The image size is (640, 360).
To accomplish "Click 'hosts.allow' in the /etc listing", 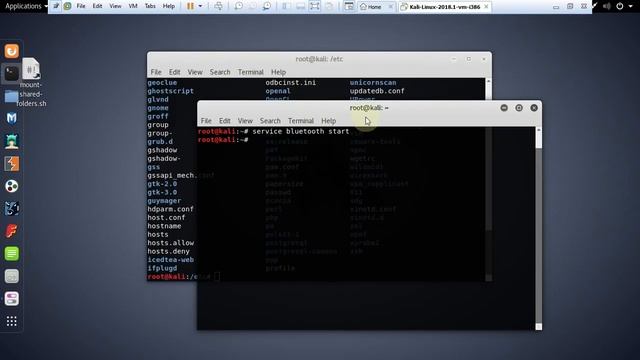I will (x=171, y=243).
